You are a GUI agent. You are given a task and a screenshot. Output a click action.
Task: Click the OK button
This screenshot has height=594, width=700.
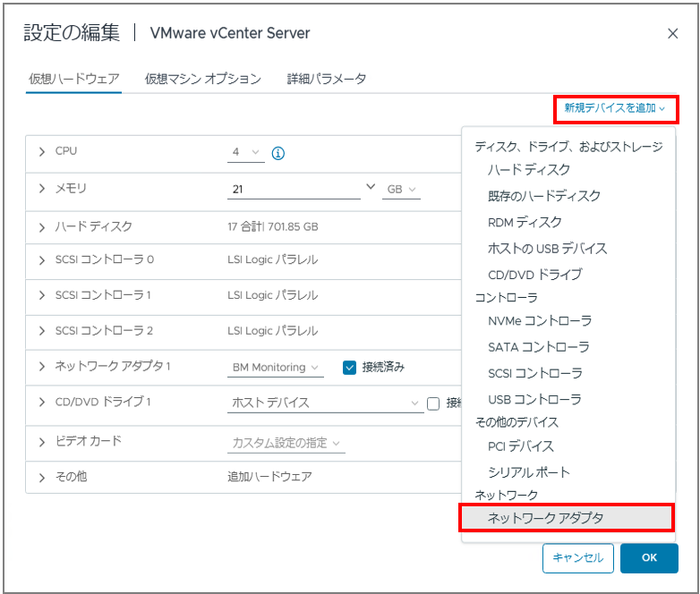649,558
